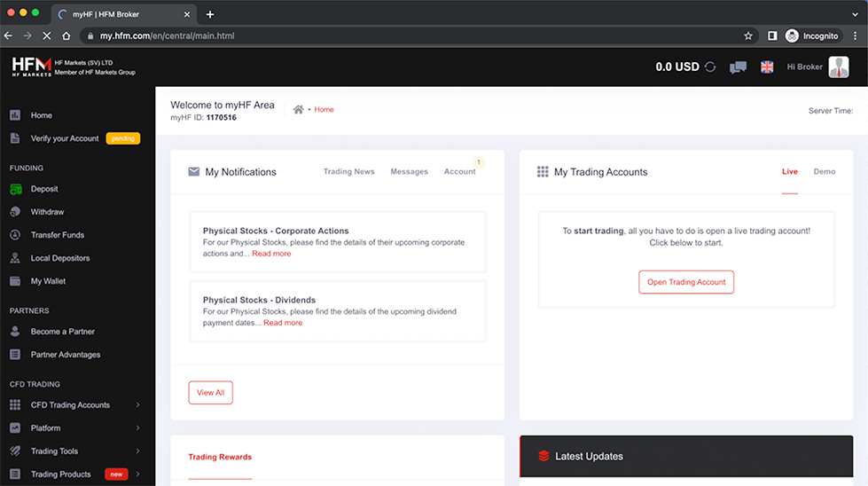The height and width of the screenshot is (486, 868).
Task: Click the Local Depositors person icon
Action: click(15, 258)
